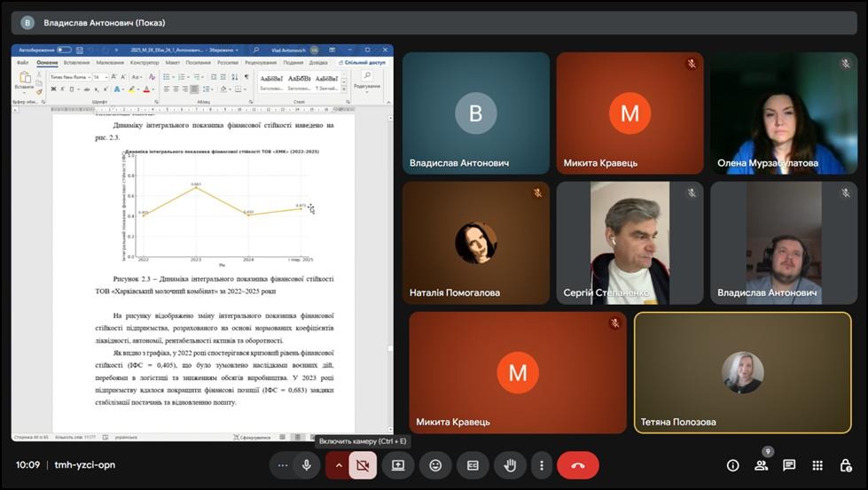This screenshot has width=868, height=490.
Task: Open the activities grid icon
Action: click(x=817, y=465)
